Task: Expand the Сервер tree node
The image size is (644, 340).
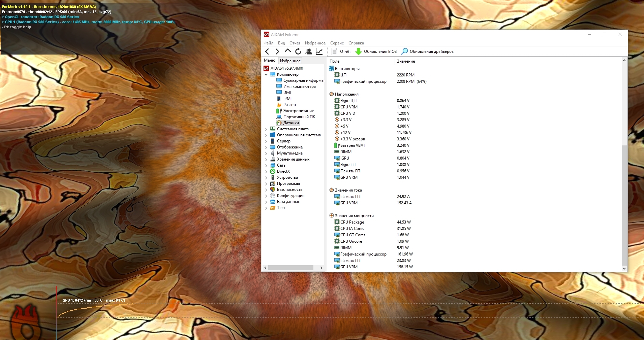Action: coord(266,141)
